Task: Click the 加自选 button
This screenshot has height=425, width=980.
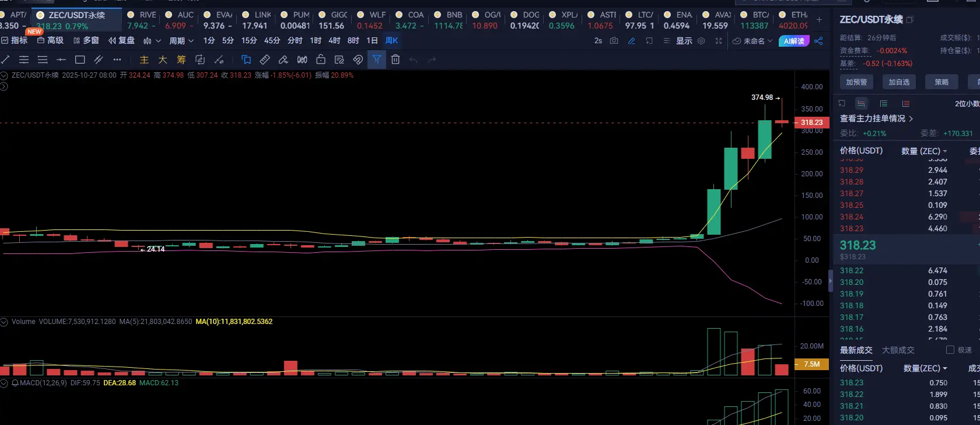Action: pos(899,82)
